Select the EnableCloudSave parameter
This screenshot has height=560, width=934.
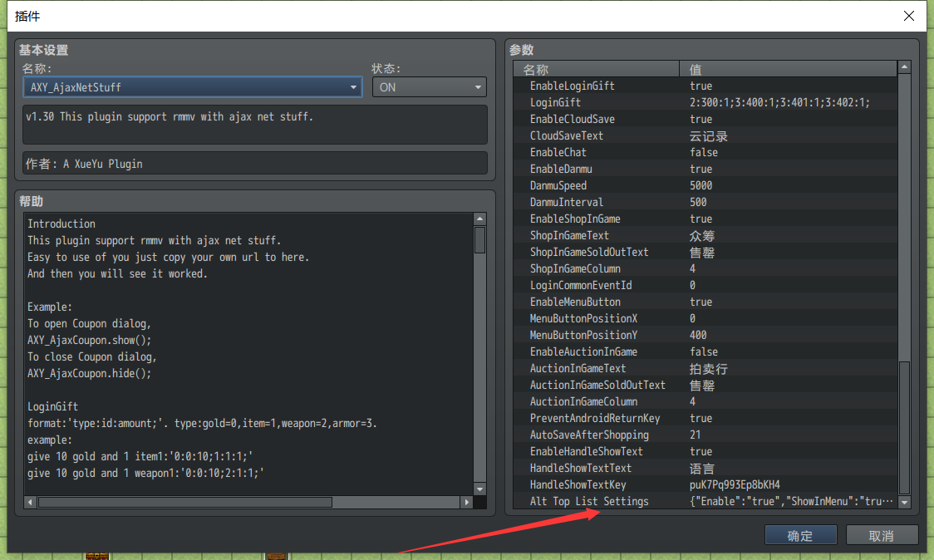[x=705, y=119]
